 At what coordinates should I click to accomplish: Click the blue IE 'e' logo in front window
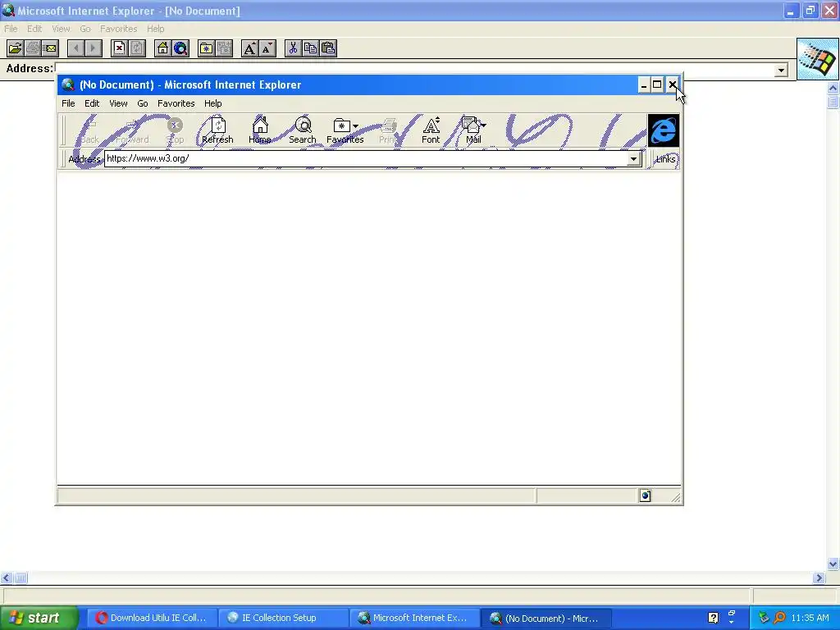663,130
